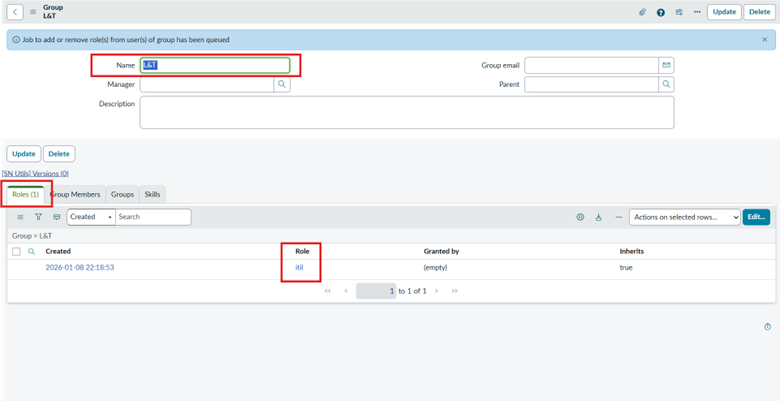
Task: Dismiss the blue queued job notification
Action: (765, 39)
